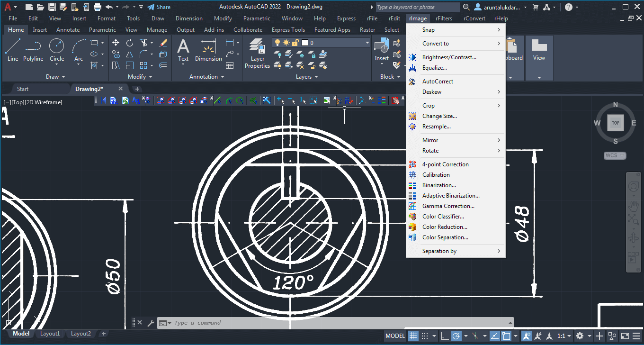Click the keyword search box
The height and width of the screenshot is (345, 644).
(x=418, y=7)
